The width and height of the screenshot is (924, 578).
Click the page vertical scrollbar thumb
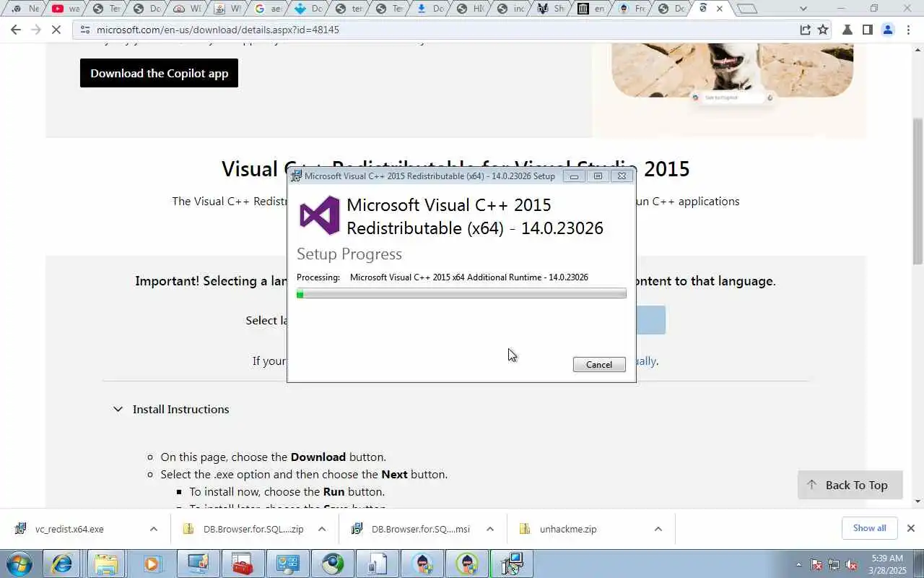(x=918, y=191)
